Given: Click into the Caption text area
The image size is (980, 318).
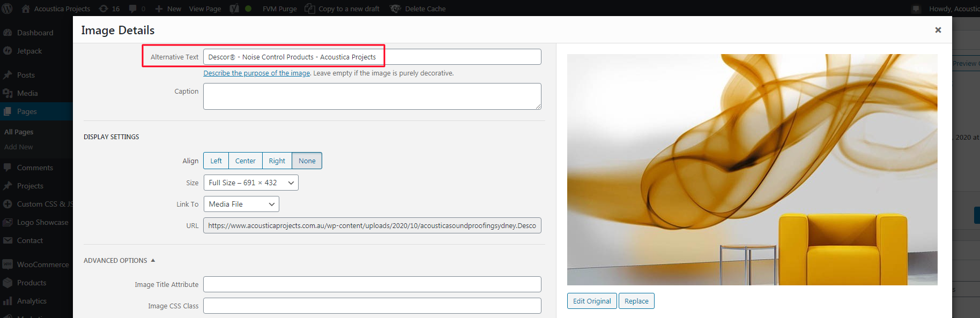Looking at the screenshot, I should click(x=372, y=96).
